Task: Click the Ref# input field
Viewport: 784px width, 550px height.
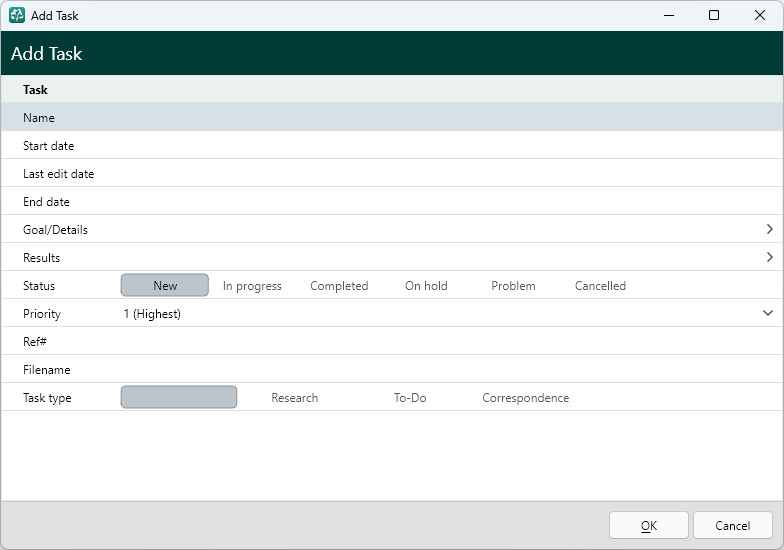Action: point(449,342)
